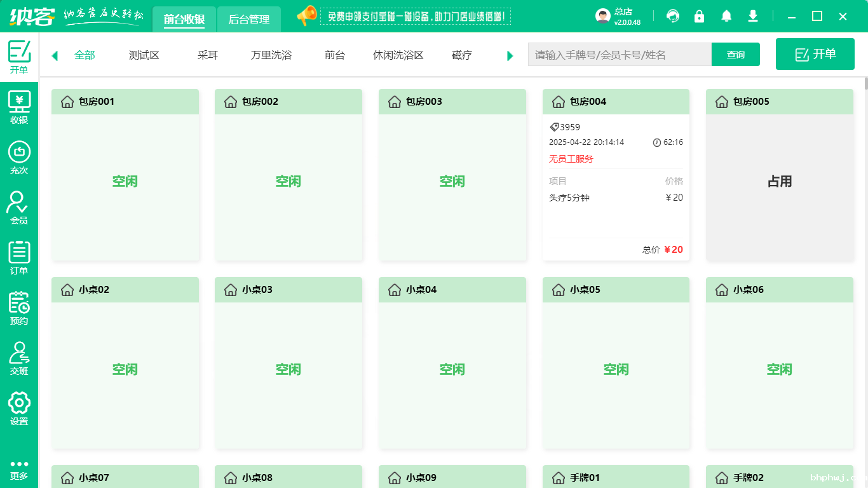Click the 小桌08 card header
Screen dimensions: 868x488
pos(288,477)
